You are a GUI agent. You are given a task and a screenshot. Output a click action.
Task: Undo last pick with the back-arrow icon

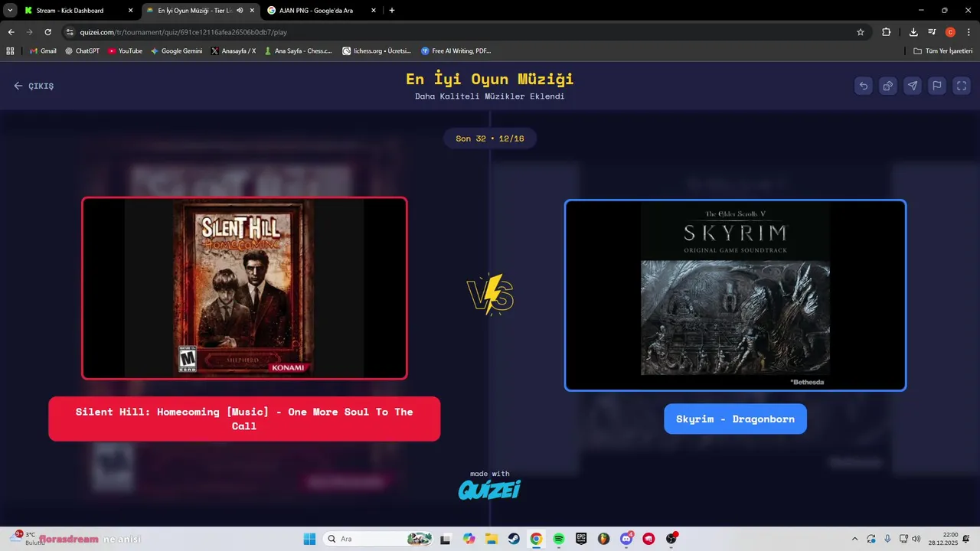pyautogui.click(x=864, y=86)
